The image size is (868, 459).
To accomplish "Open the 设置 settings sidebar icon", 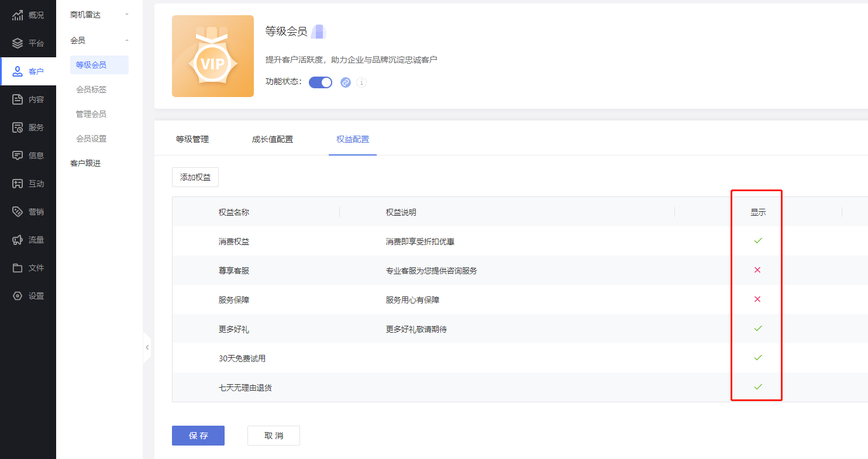I will click(18, 296).
